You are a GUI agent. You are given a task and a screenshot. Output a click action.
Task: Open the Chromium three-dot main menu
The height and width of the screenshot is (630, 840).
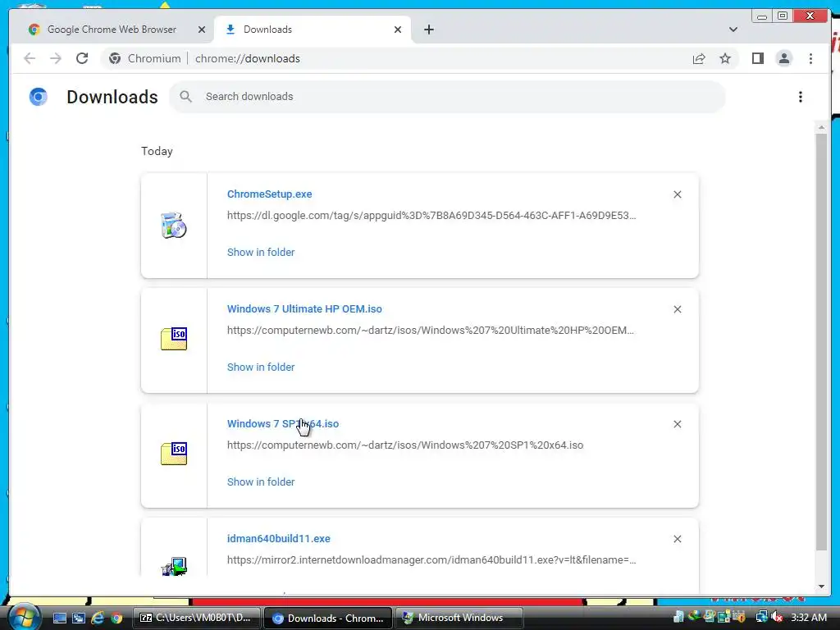click(810, 58)
